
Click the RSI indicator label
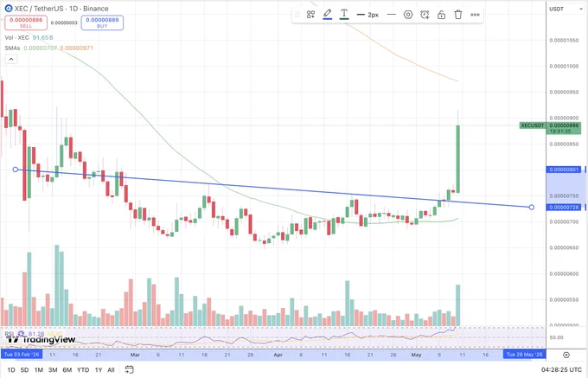[x=9, y=333]
